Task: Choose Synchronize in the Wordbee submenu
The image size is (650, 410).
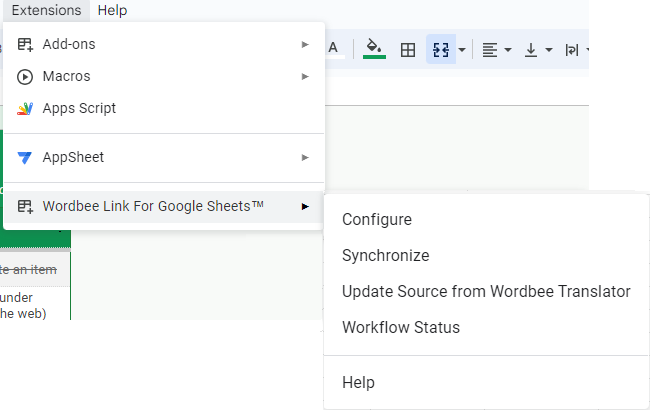Action: pyautogui.click(x=385, y=256)
